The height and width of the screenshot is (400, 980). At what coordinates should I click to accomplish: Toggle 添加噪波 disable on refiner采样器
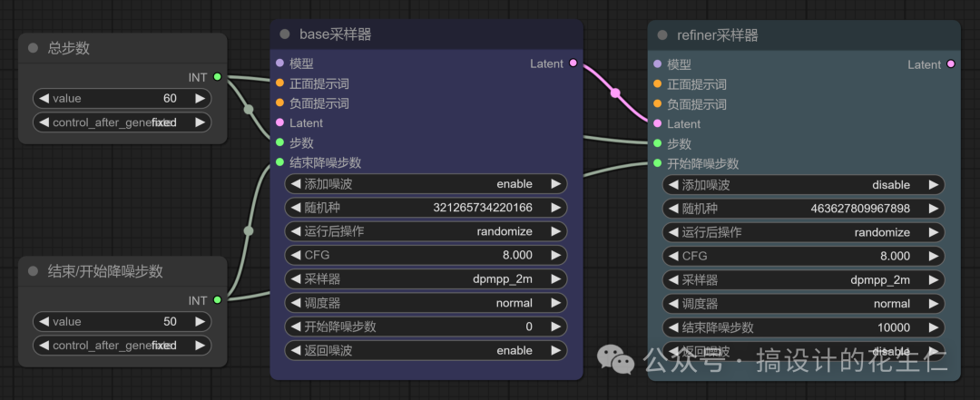coord(804,185)
